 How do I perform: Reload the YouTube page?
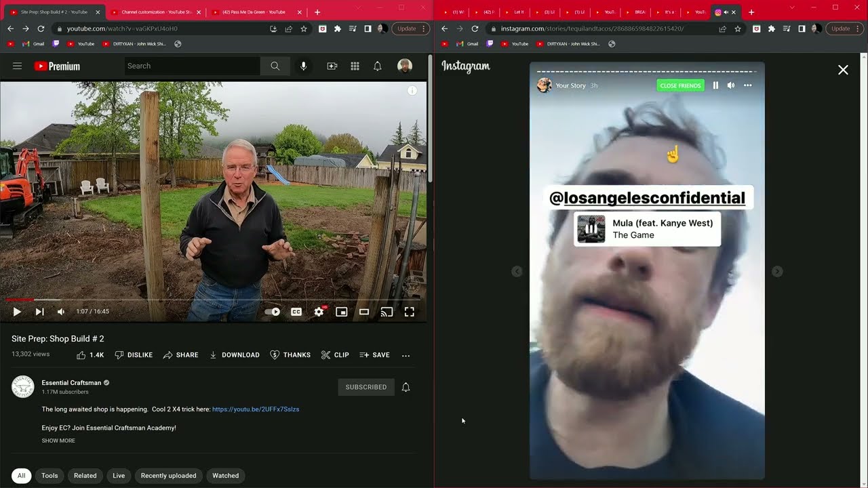(x=41, y=28)
